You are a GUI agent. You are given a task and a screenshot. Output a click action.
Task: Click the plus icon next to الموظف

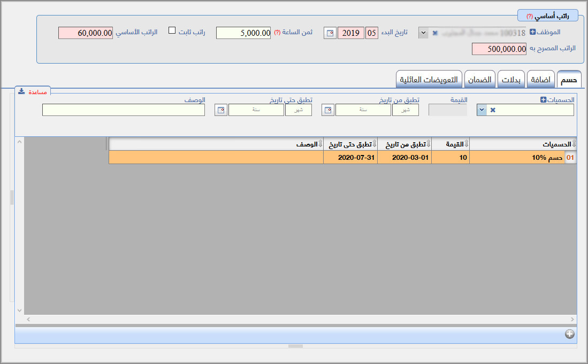pyautogui.click(x=533, y=32)
